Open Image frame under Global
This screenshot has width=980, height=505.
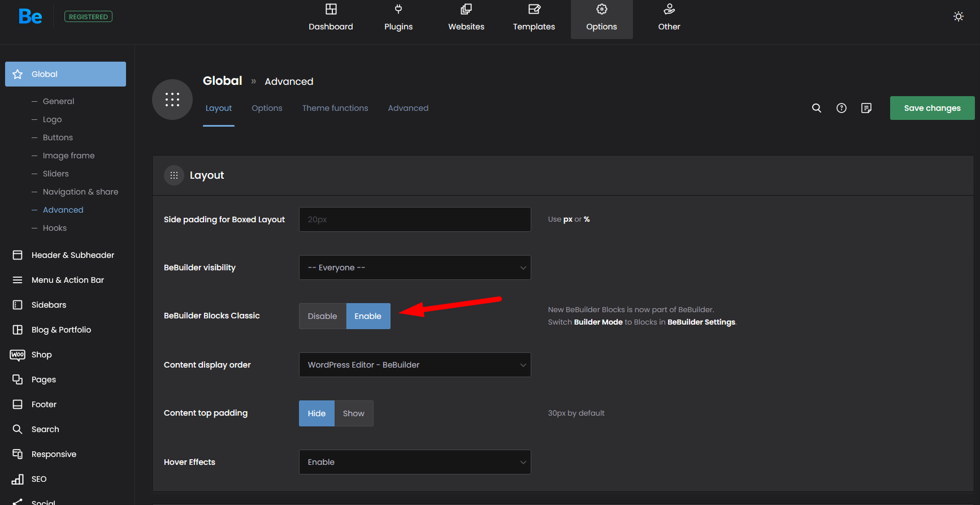point(68,156)
